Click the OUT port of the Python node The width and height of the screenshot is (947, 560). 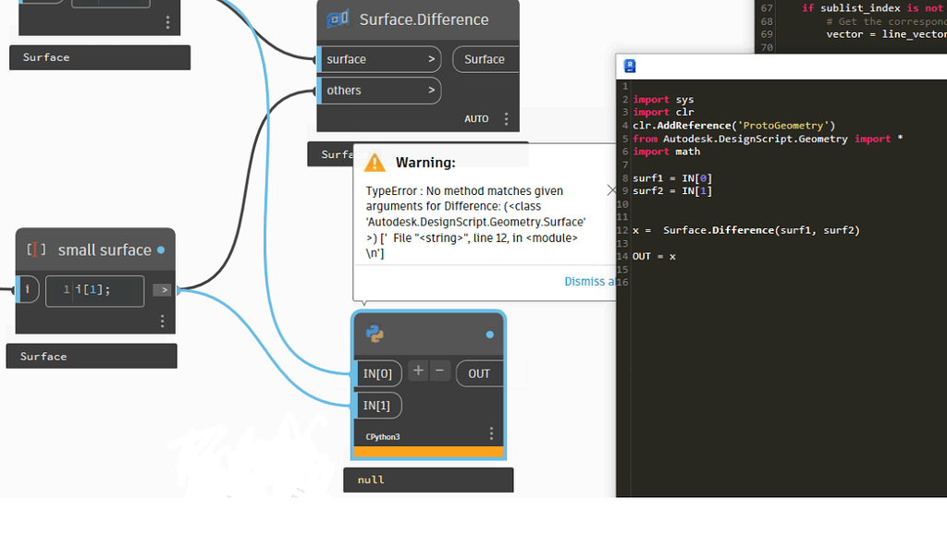[478, 372]
